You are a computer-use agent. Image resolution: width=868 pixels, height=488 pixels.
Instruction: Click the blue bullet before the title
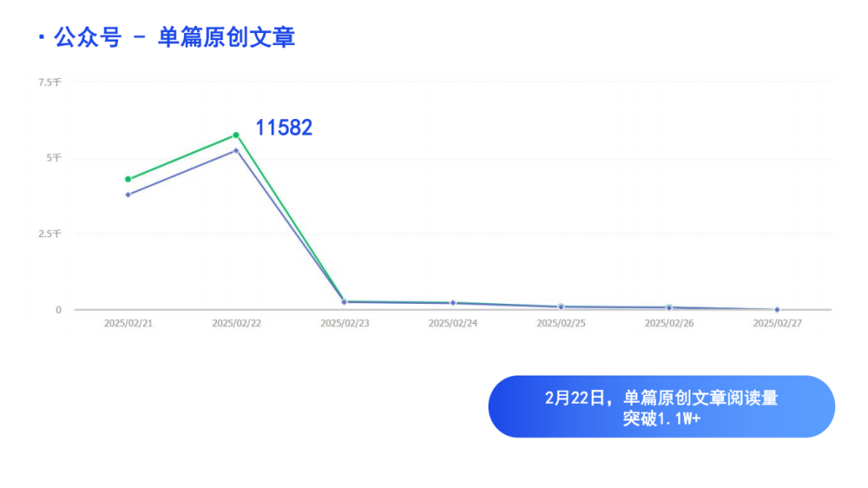(42, 37)
